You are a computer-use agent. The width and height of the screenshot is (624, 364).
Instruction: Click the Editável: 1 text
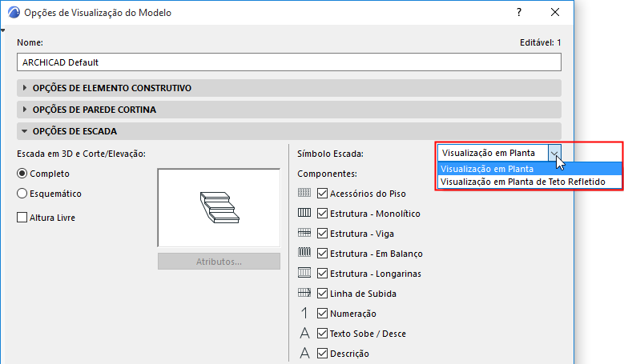(541, 42)
